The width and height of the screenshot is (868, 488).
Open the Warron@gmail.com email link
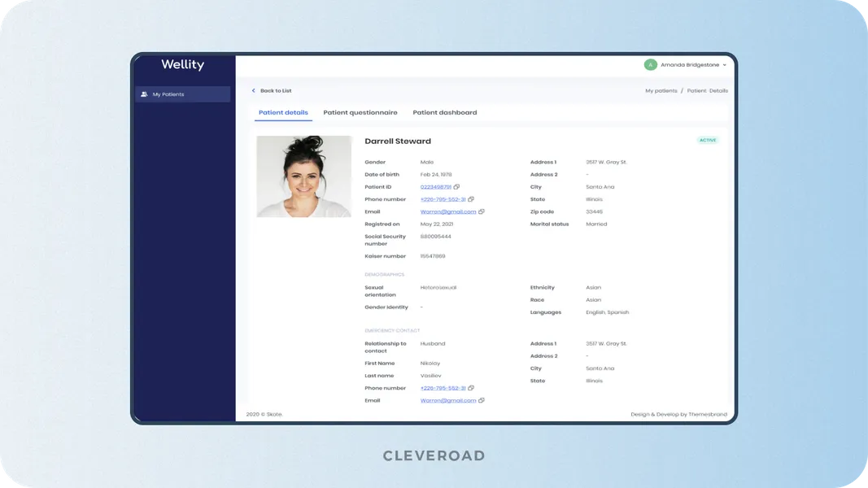pyautogui.click(x=450, y=211)
